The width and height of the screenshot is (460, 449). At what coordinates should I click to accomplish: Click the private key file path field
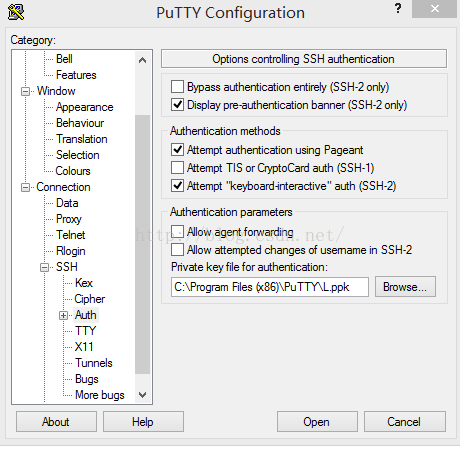(270, 287)
